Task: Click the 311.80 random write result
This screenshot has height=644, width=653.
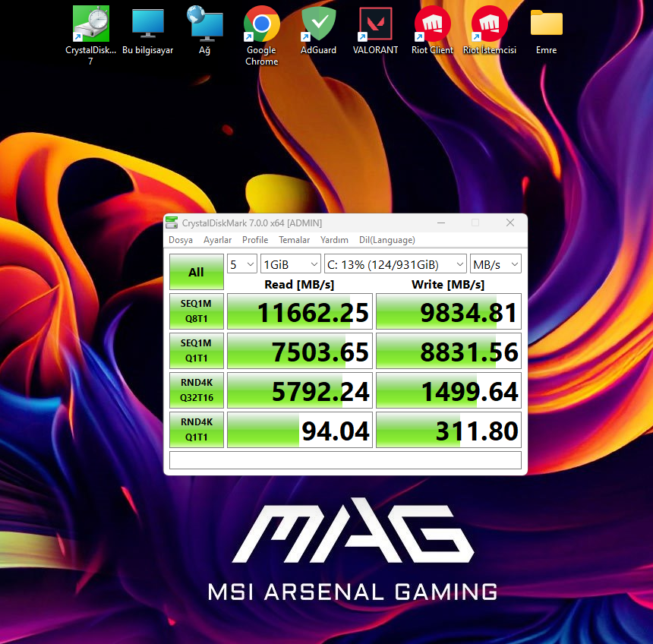Action: [x=449, y=431]
